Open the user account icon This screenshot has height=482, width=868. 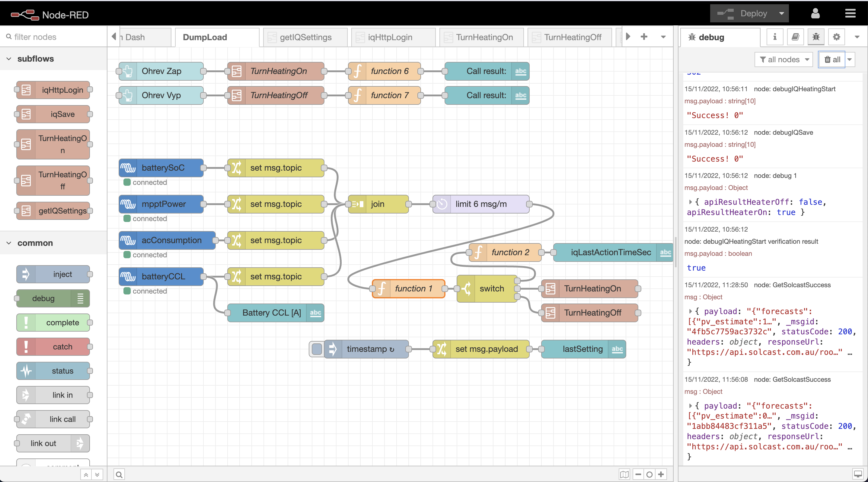(x=815, y=14)
